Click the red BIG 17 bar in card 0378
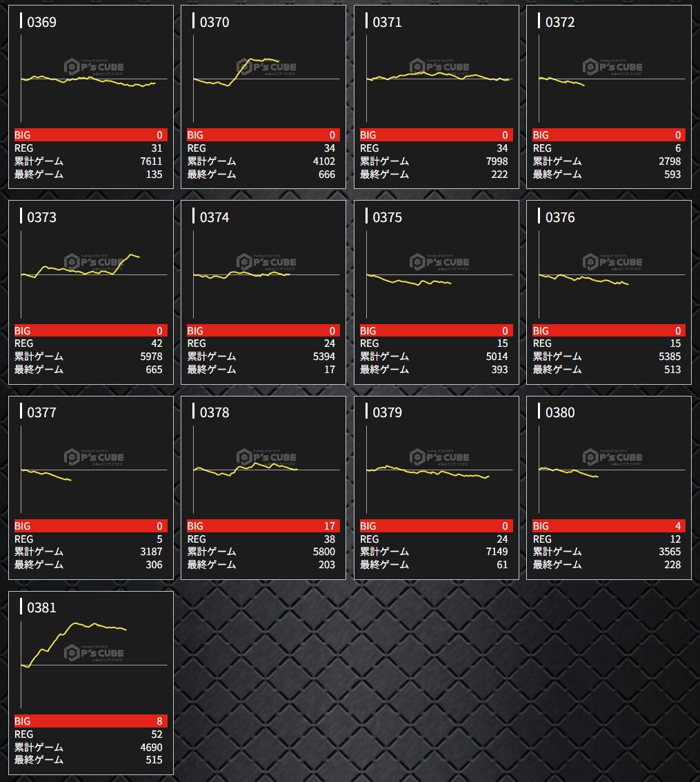The image size is (700, 782). tap(263, 525)
